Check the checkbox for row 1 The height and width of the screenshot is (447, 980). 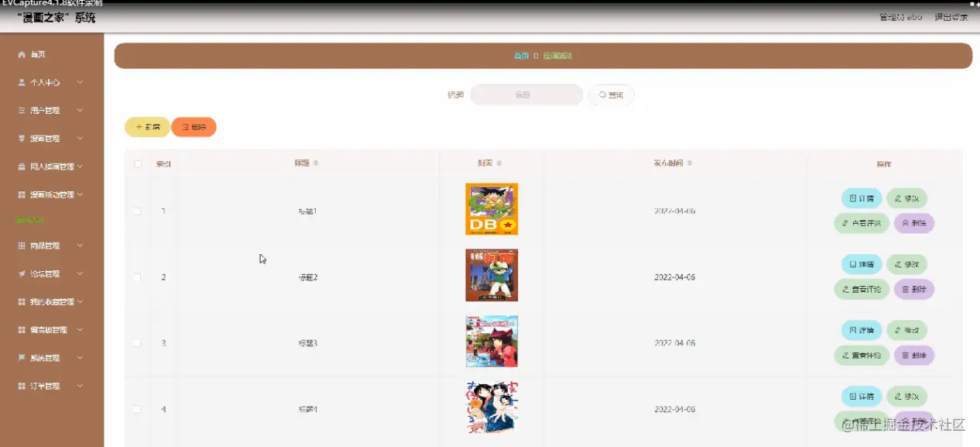click(x=137, y=211)
